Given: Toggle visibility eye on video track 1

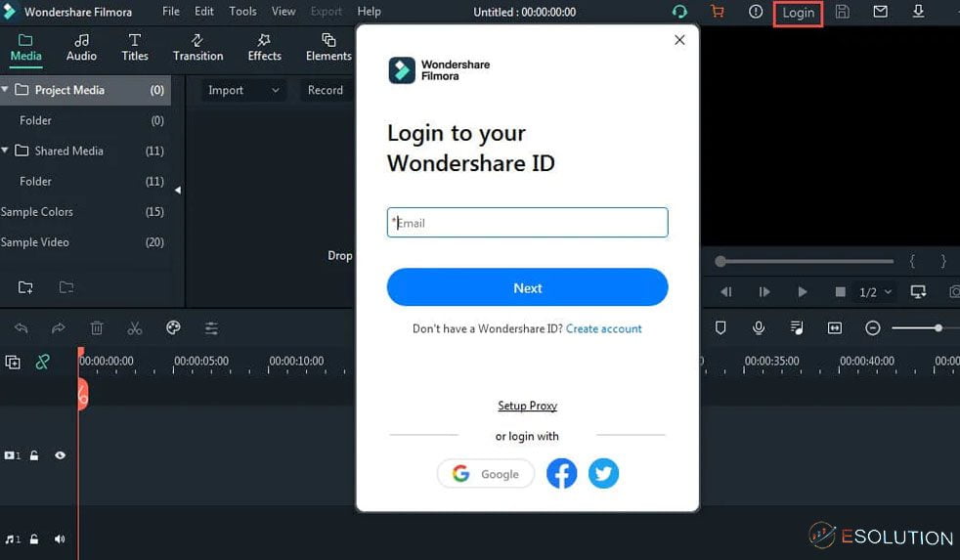Looking at the screenshot, I should tap(60, 455).
